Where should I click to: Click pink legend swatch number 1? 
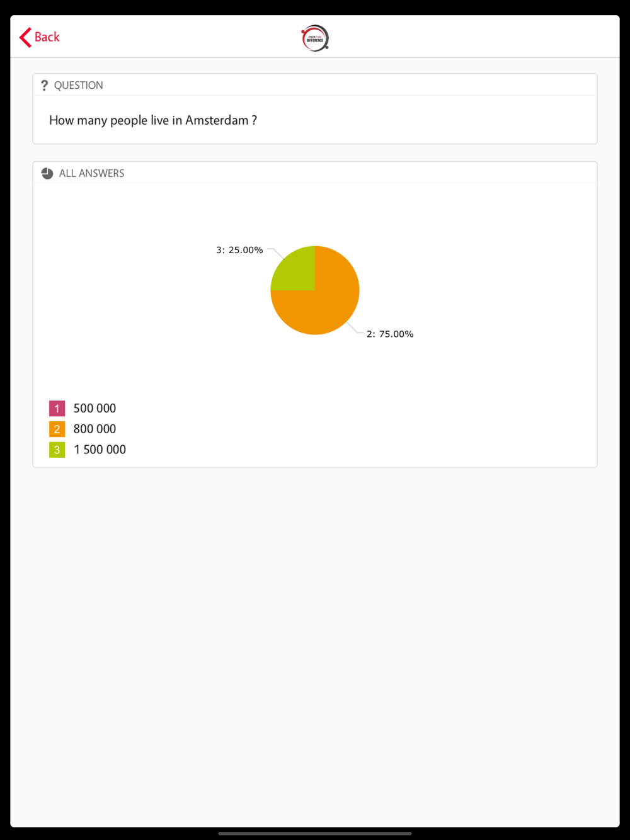(57, 409)
